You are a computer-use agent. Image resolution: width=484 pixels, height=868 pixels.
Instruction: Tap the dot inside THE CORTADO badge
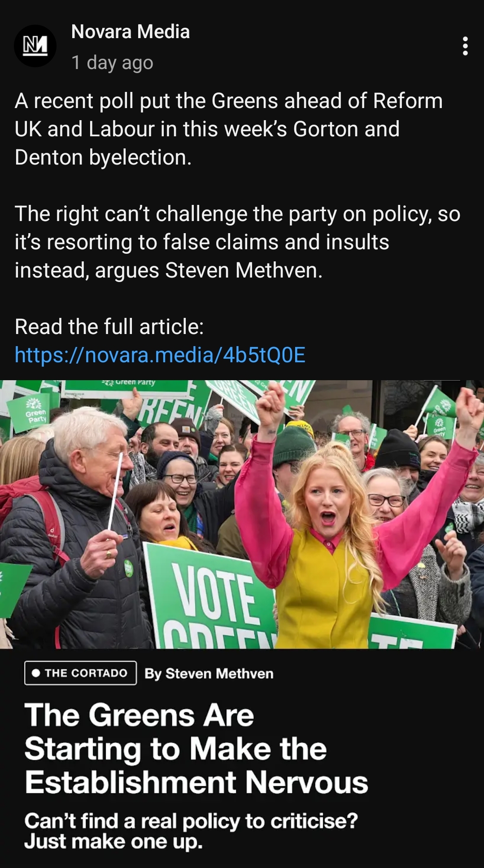(36, 673)
